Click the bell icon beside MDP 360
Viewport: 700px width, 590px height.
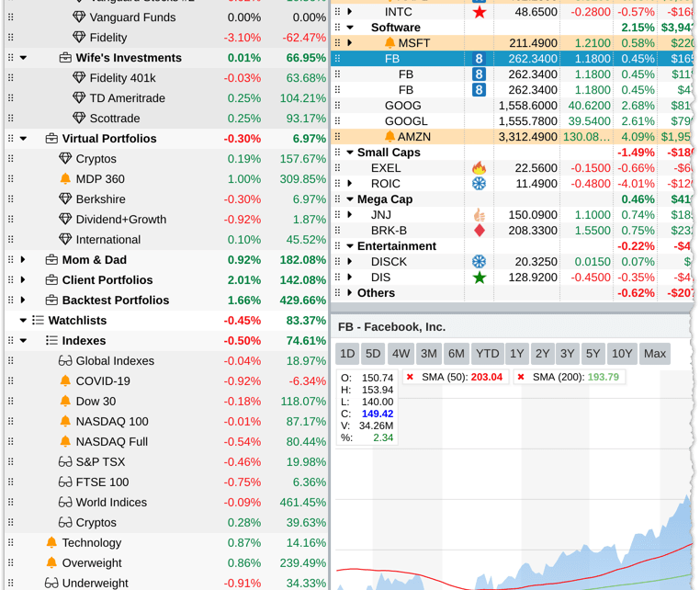point(65,178)
